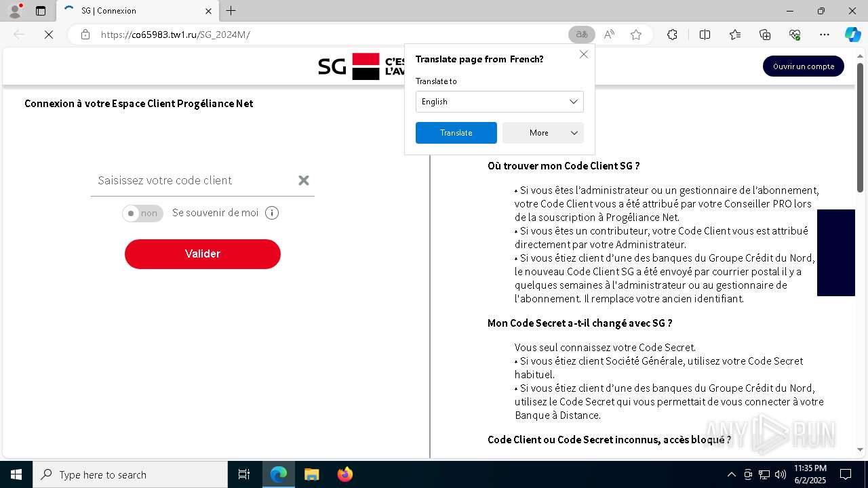
Task: Stop loading the page
Action: click(49, 35)
